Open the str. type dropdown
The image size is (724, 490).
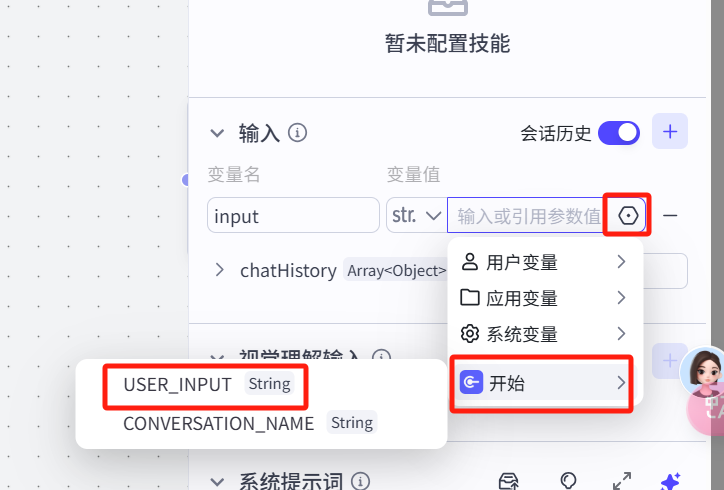(x=416, y=215)
